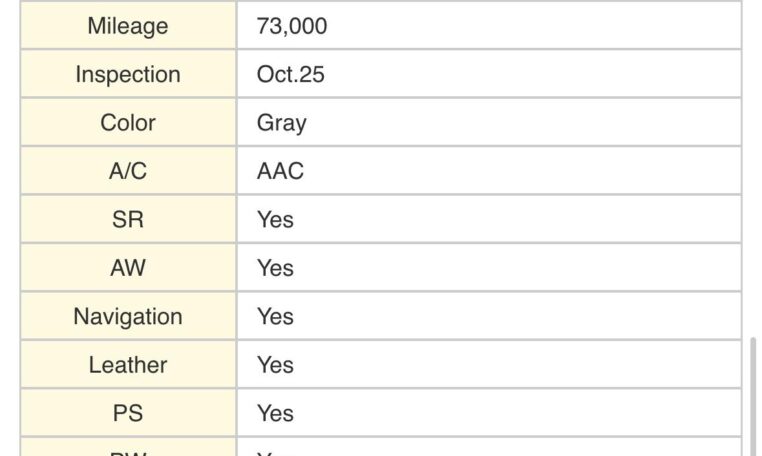Viewport: 762px width, 456px height.
Task: Select the Oct.25 inspection value
Action: pyautogui.click(x=291, y=75)
